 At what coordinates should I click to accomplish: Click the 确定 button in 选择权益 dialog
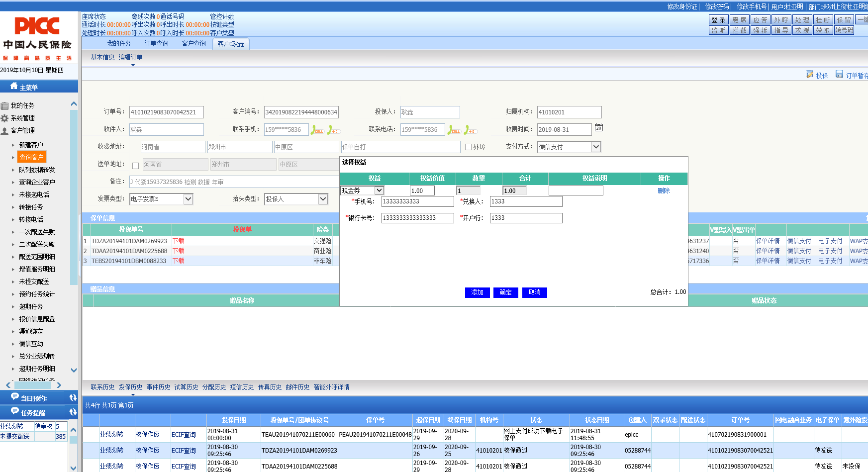pos(505,292)
